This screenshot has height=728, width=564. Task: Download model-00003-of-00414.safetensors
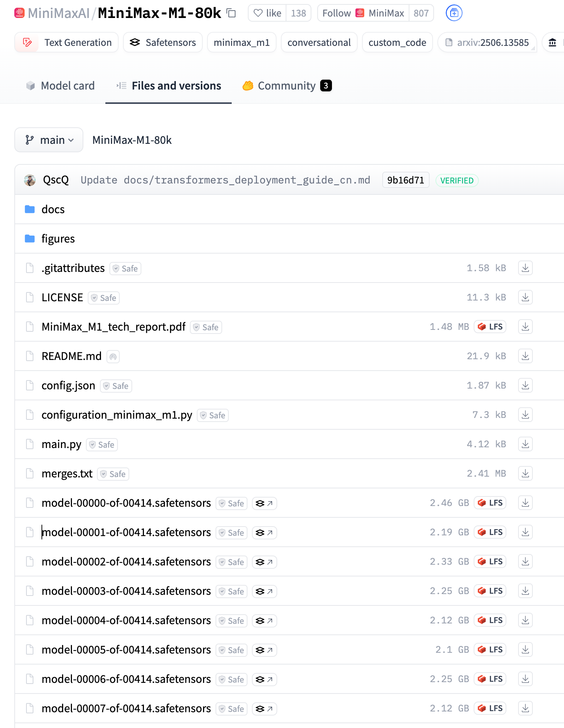pos(525,591)
